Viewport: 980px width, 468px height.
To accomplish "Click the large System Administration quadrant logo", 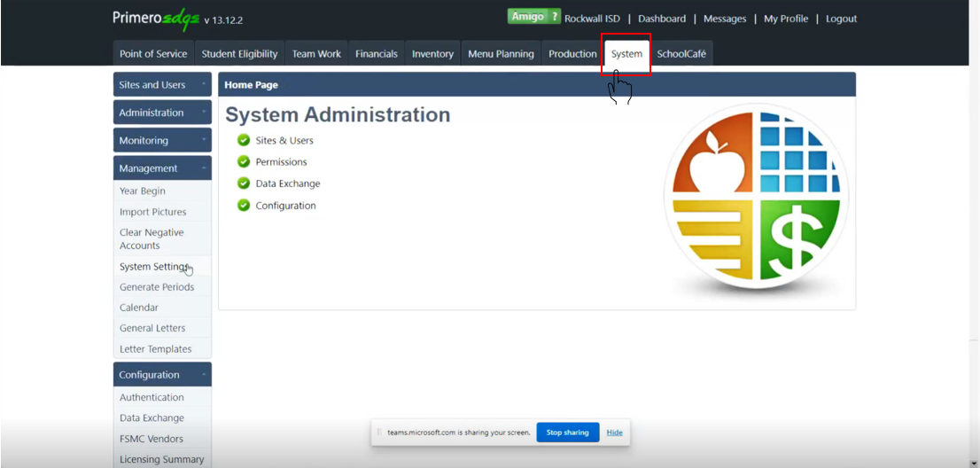I will [x=756, y=199].
